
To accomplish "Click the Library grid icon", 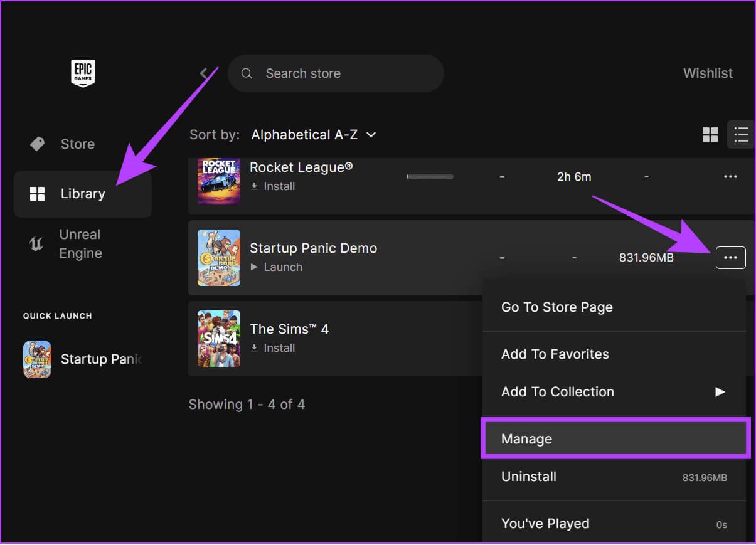I will 37,194.
